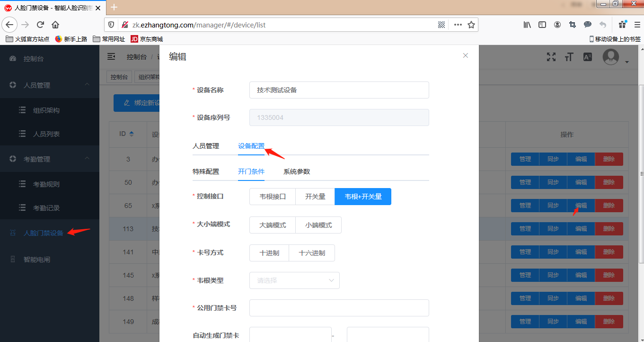This screenshot has width=644, height=342.
Task: Click the browser home icon
Action: (55, 25)
